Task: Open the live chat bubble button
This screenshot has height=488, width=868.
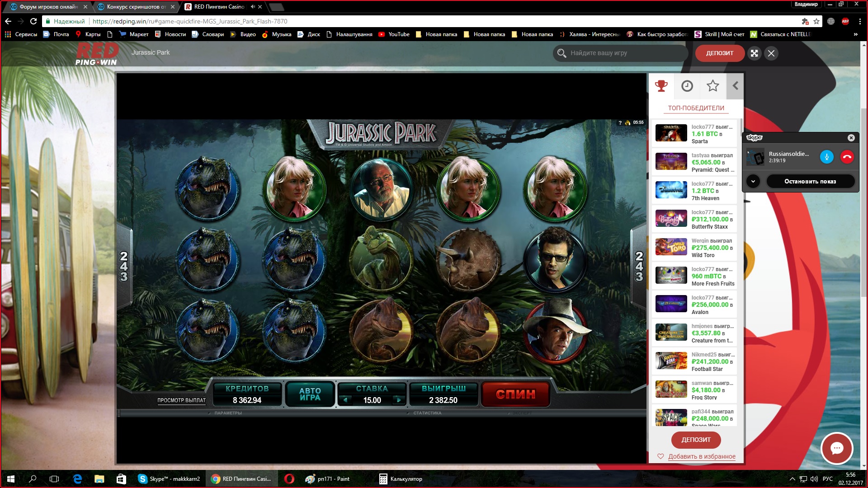Action: coord(837,448)
